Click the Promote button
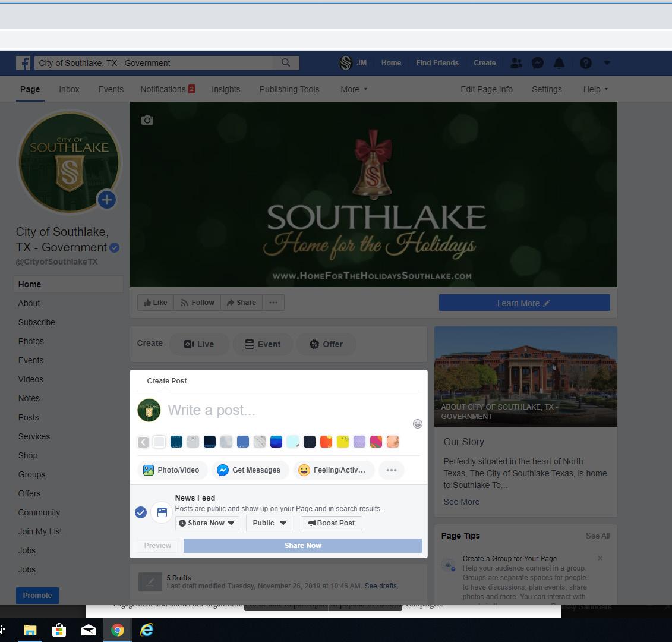The height and width of the screenshot is (642, 672). point(37,595)
